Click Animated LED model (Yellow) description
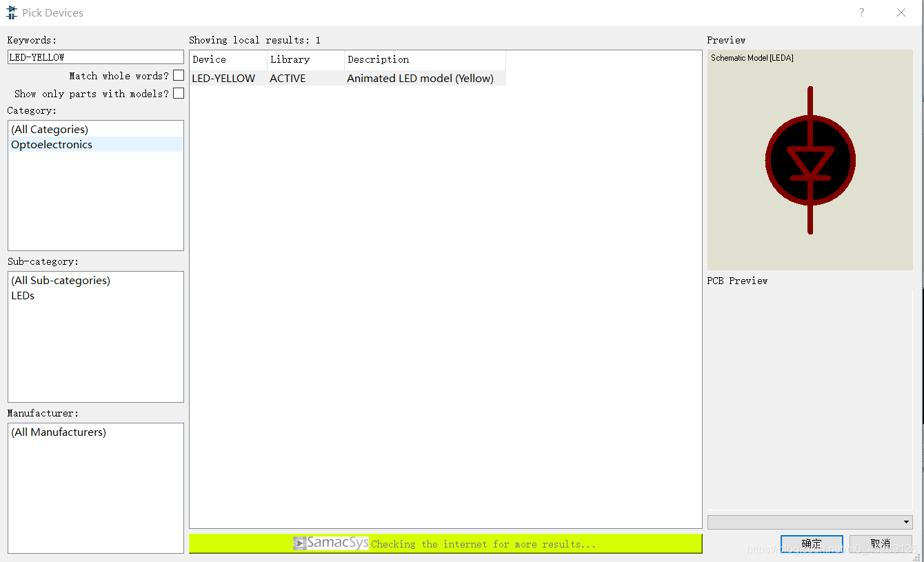Image resolution: width=924 pixels, height=562 pixels. pos(420,78)
